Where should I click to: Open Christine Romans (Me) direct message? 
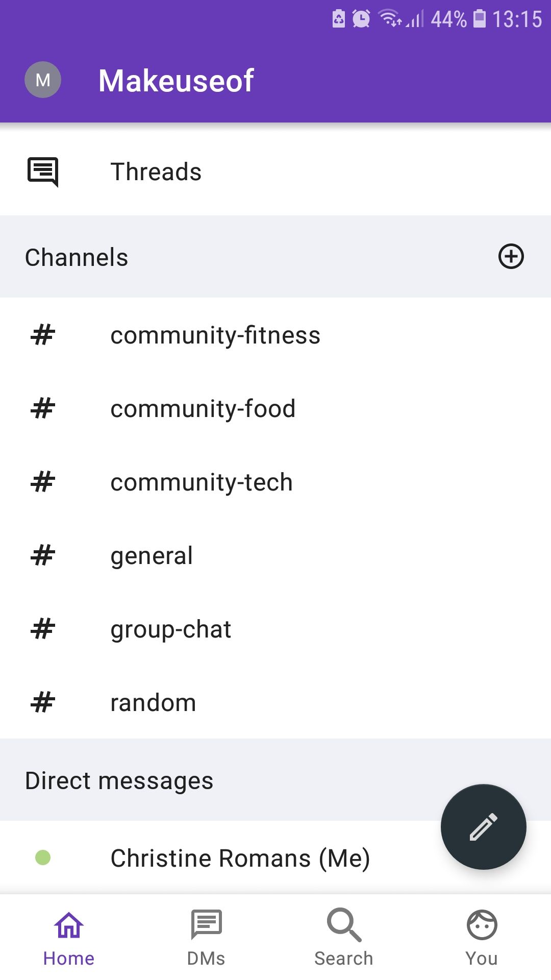pos(240,858)
